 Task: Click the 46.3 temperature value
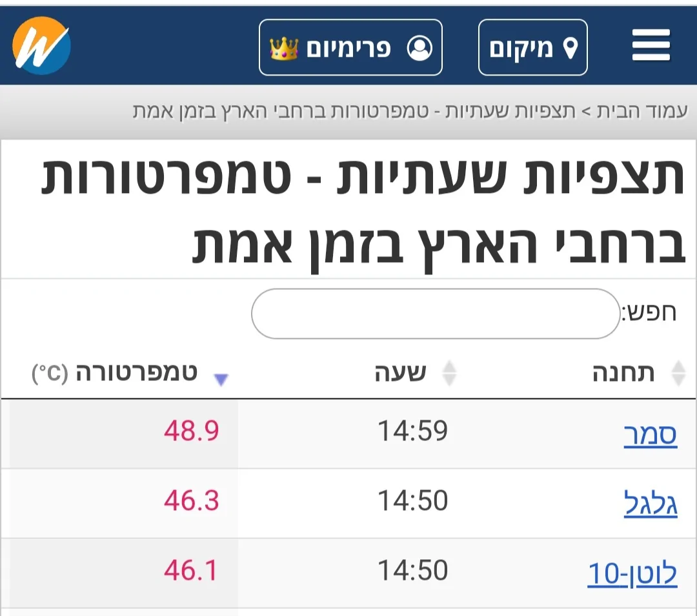click(x=191, y=501)
